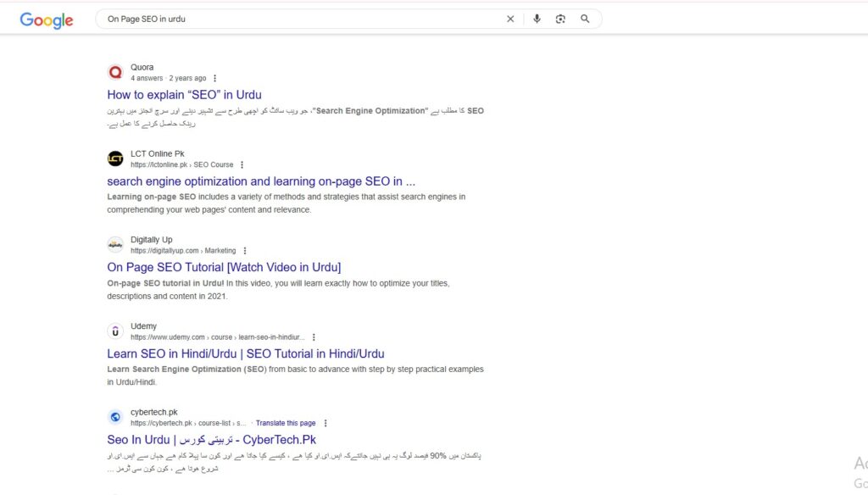Open 'How to explain "SEO" in Urdu' result
Viewport: 868px width, 495px height.
tap(184, 95)
